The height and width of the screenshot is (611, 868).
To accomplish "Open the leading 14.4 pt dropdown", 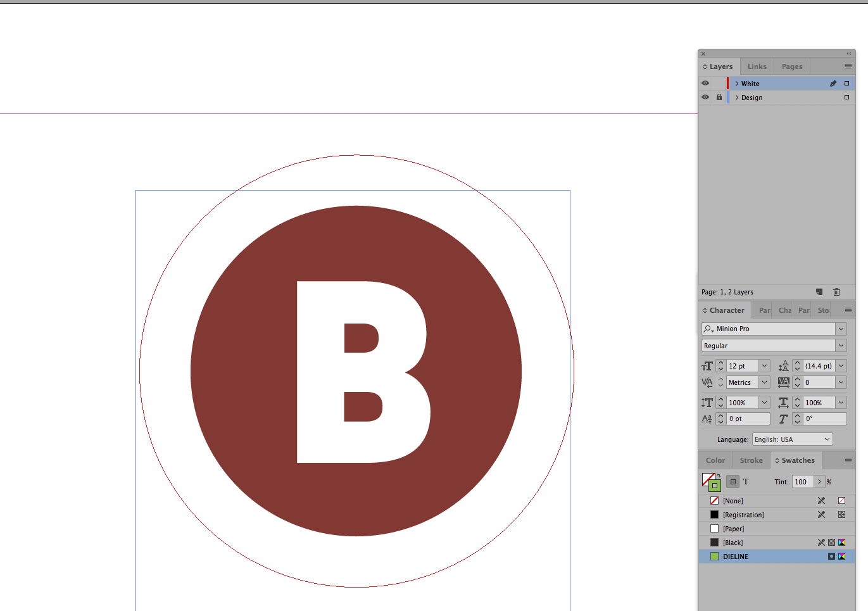I will [x=841, y=366].
